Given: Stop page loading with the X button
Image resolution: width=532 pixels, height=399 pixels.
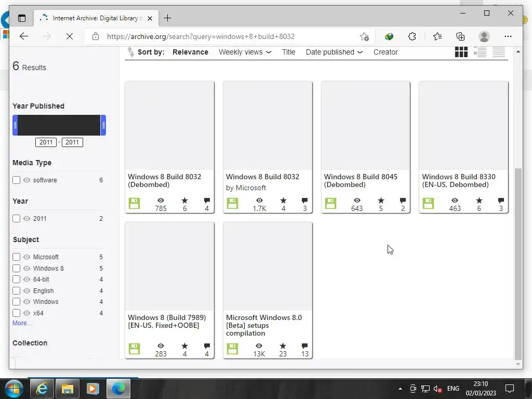Looking at the screenshot, I should click(x=70, y=36).
